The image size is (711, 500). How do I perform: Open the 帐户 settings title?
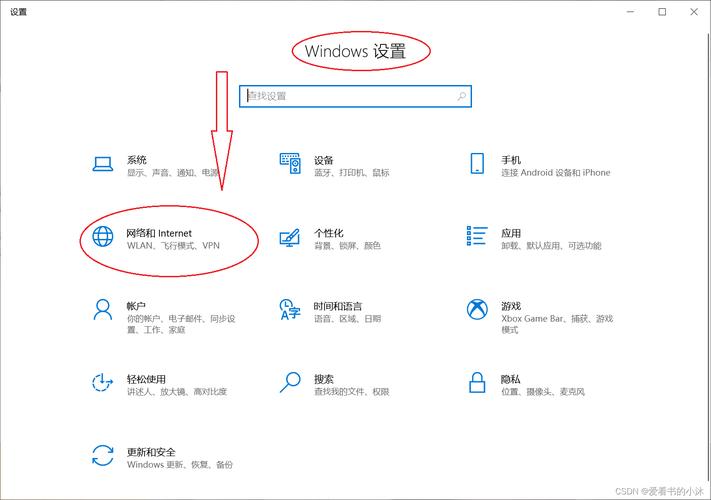[x=136, y=306]
